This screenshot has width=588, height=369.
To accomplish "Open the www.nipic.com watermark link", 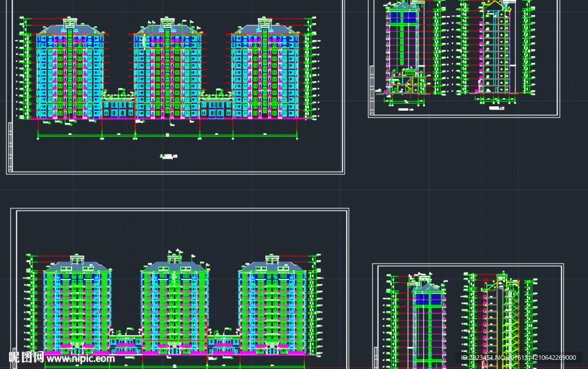I will [x=80, y=359].
